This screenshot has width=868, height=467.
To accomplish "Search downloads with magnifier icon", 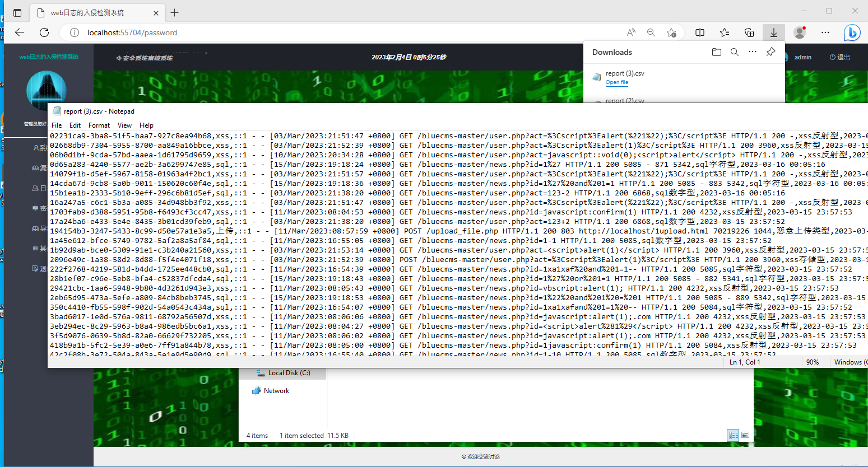I will [735, 52].
